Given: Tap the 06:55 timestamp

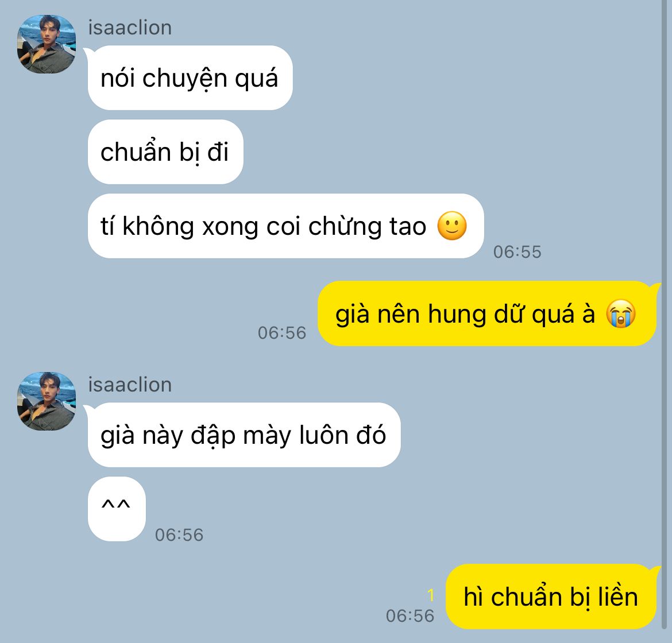Looking at the screenshot, I should tap(517, 252).
